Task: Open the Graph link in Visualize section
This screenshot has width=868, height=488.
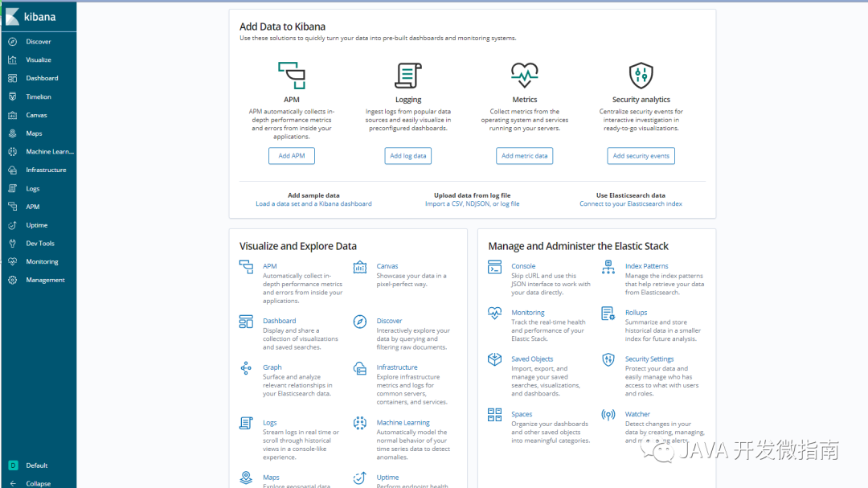Action: (272, 367)
